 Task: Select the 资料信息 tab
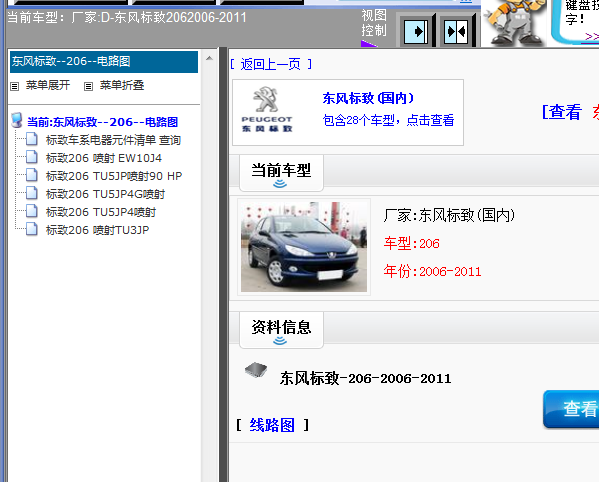click(281, 330)
